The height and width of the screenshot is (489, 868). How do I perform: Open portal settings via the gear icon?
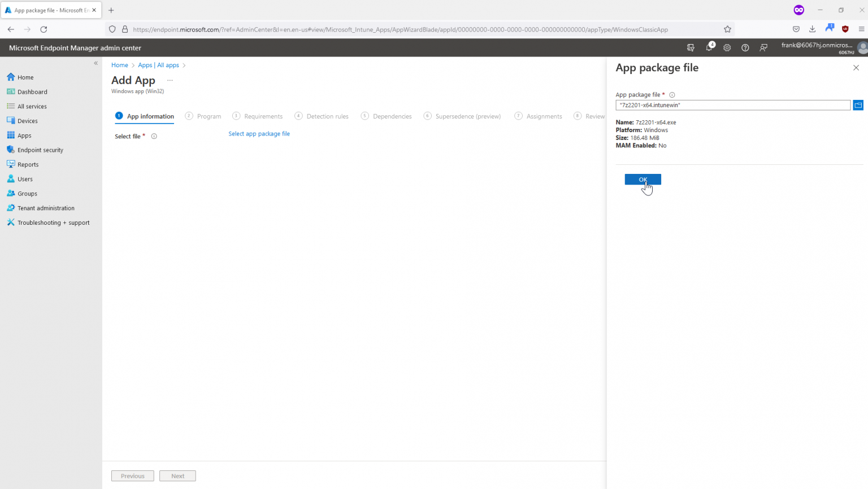point(727,48)
